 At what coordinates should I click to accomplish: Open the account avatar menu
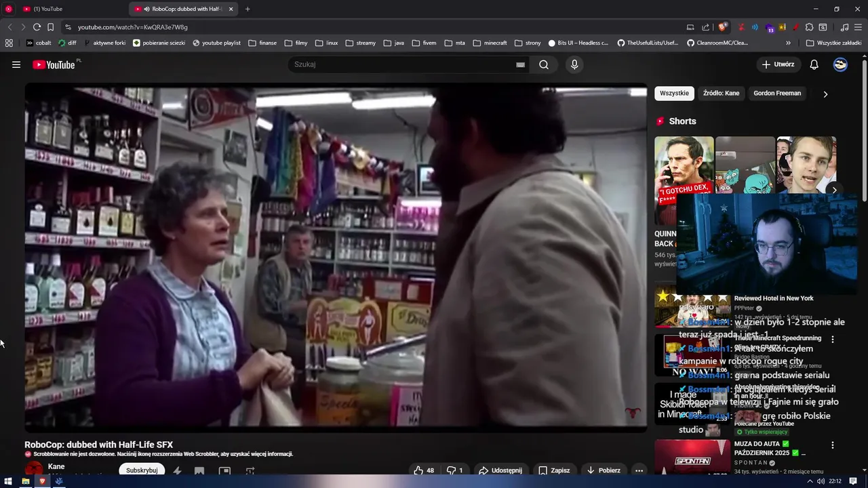click(x=840, y=64)
